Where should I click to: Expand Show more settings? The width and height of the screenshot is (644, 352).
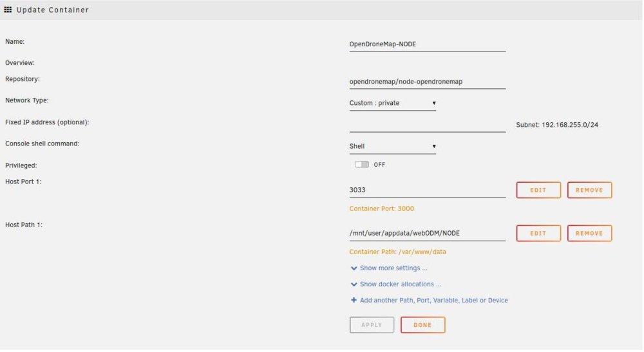tap(393, 268)
